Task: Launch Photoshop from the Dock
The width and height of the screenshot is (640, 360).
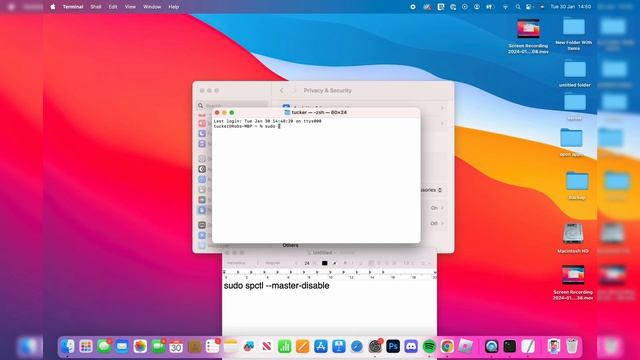Action: point(393,347)
